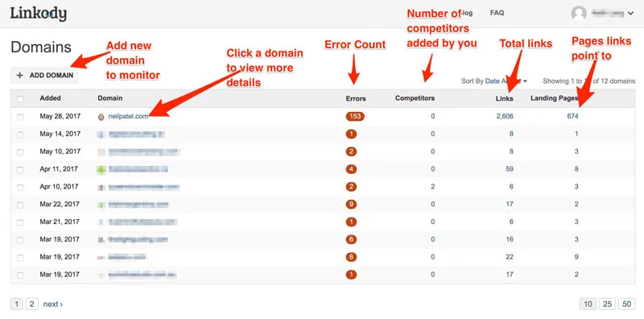Open the 2,606 links count
The height and width of the screenshot is (319, 644).
point(505,116)
